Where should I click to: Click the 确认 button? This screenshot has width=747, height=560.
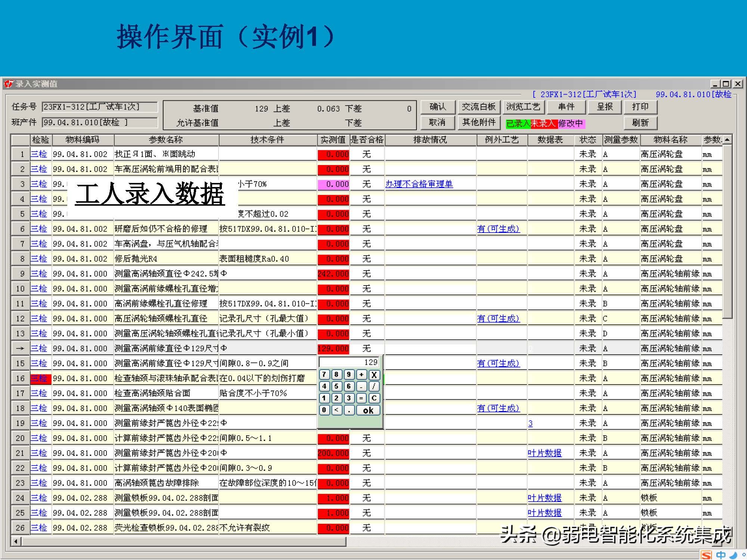[438, 107]
